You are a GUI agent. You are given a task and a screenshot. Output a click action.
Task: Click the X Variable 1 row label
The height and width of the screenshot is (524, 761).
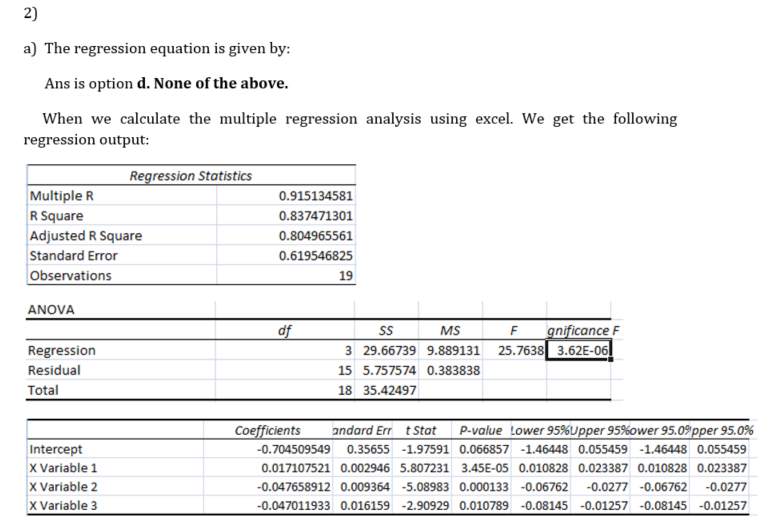pyautogui.click(x=65, y=468)
